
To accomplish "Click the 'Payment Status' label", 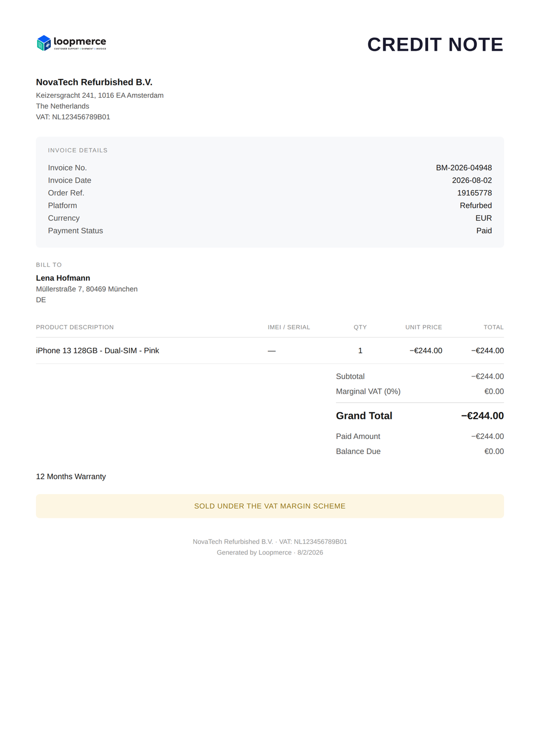I will click(x=76, y=231).
